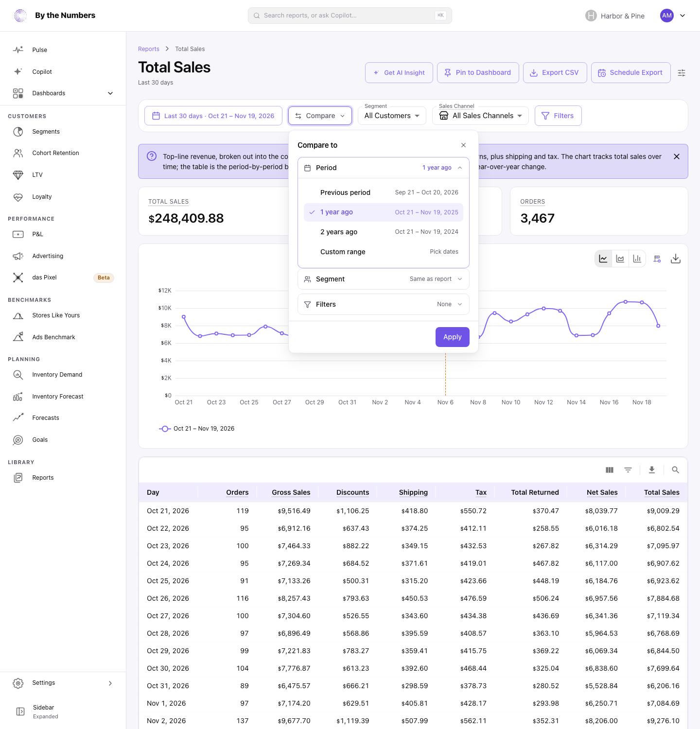Image resolution: width=700 pixels, height=729 pixels.
Task: Download the table data
Action: (x=652, y=470)
